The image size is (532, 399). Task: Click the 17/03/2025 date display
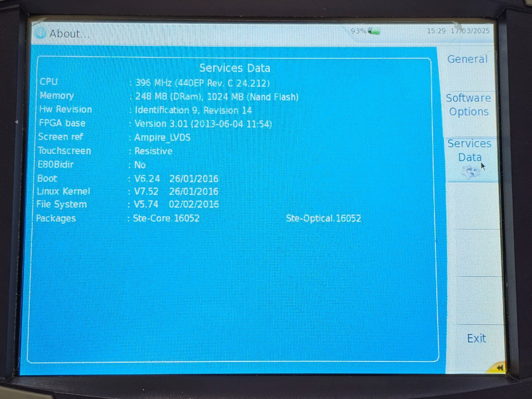[470, 31]
